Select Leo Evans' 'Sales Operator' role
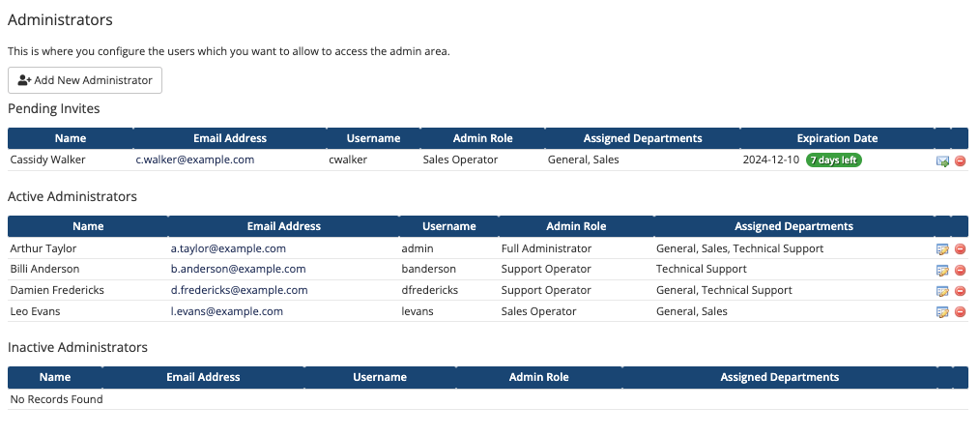Screen dimensions: 980x436 538,311
